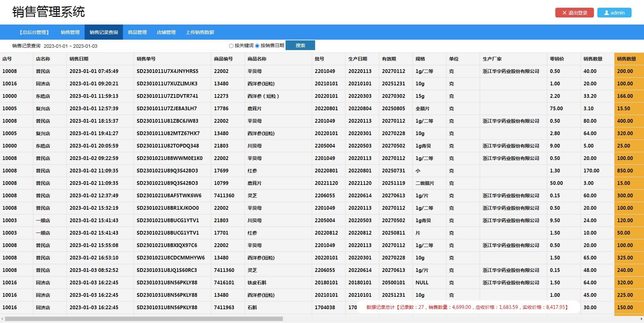Open the 【总后台管理】 menu item

pyautogui.click(x=35, y=32)
